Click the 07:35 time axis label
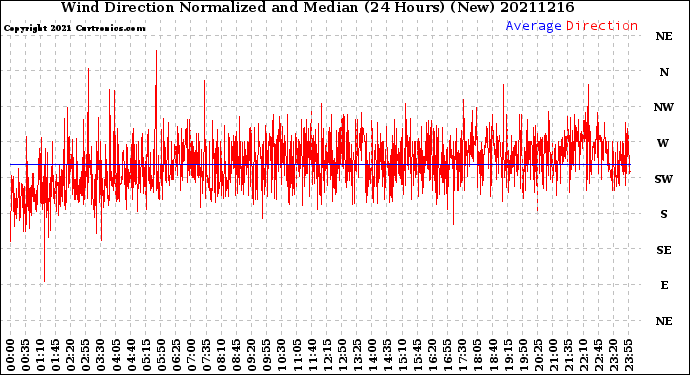The height and width of the screenshot is (375, 690). click(206, 355)
